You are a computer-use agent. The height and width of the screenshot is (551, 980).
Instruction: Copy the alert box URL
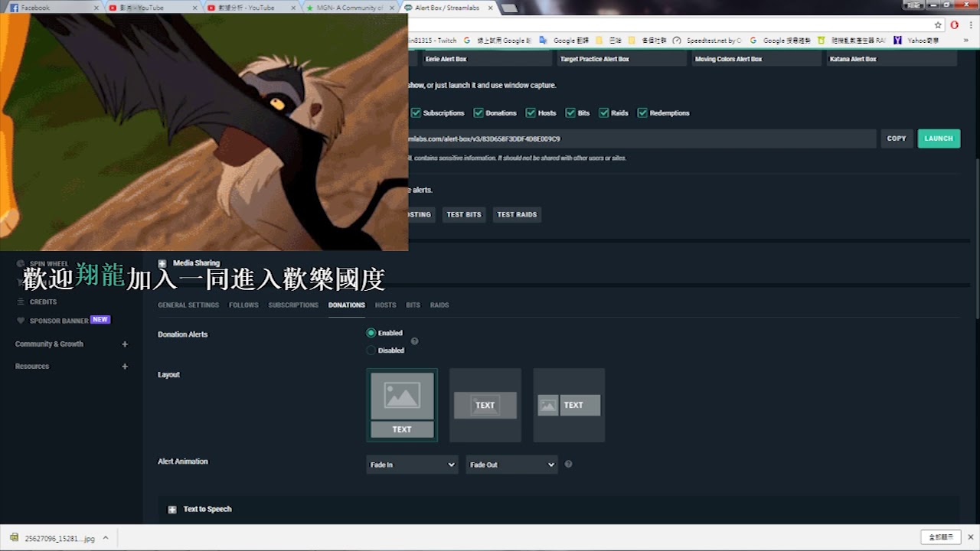(x=897, y=139)
